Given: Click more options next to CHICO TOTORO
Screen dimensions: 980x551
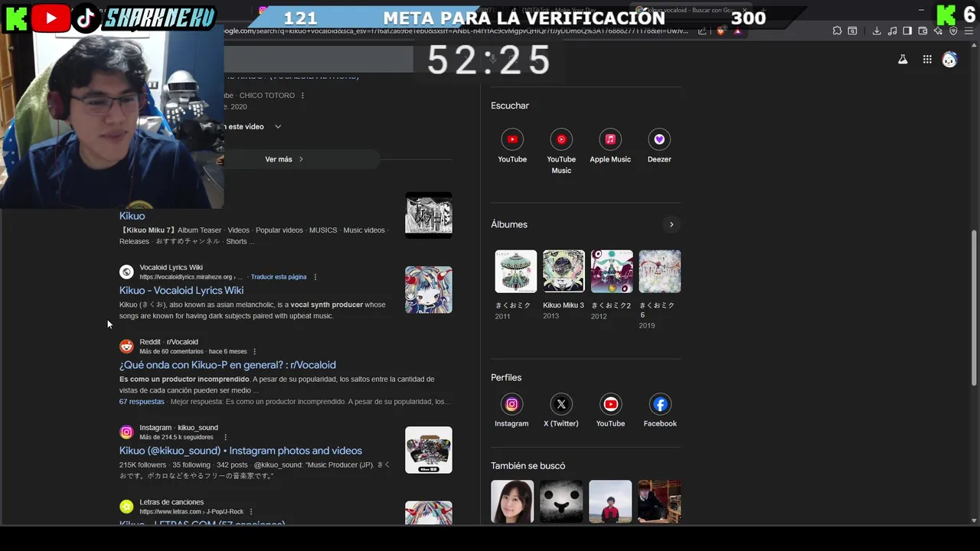Looking at the screenshot, I should [x=303, y=96].
